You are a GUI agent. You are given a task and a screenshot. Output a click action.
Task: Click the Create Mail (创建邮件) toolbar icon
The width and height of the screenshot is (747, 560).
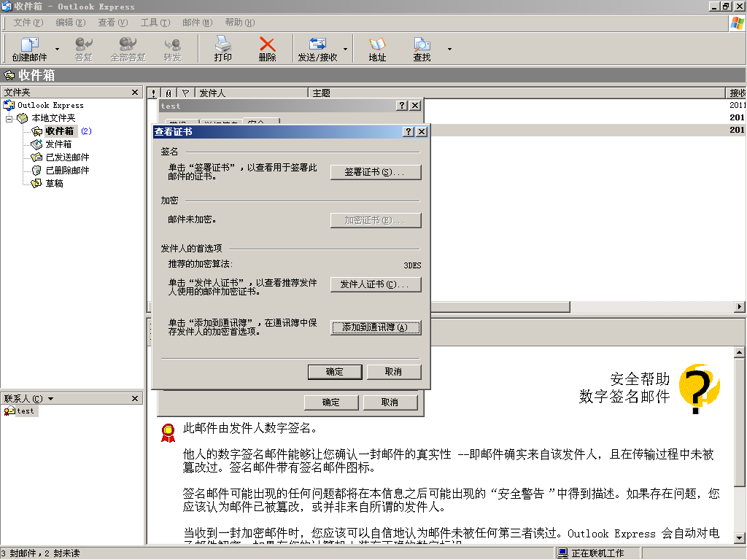[29, 49]
